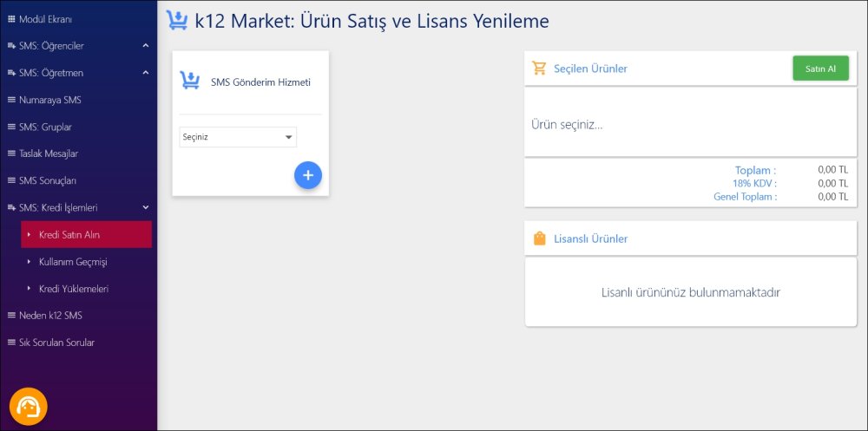The width and height of the screenshot is (868, 431).
Task: Expand the SMS: Öğretmen menu
Action: point(146,73)
